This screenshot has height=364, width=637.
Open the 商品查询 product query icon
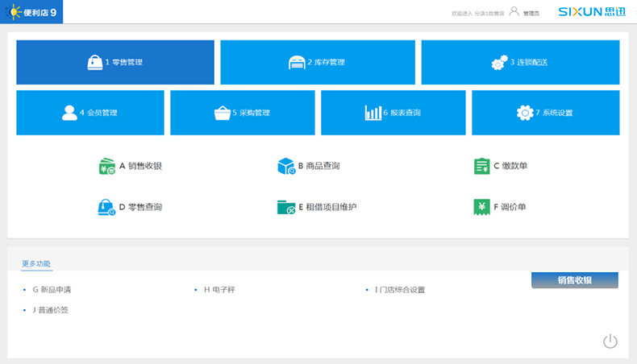tap(286, 166)
